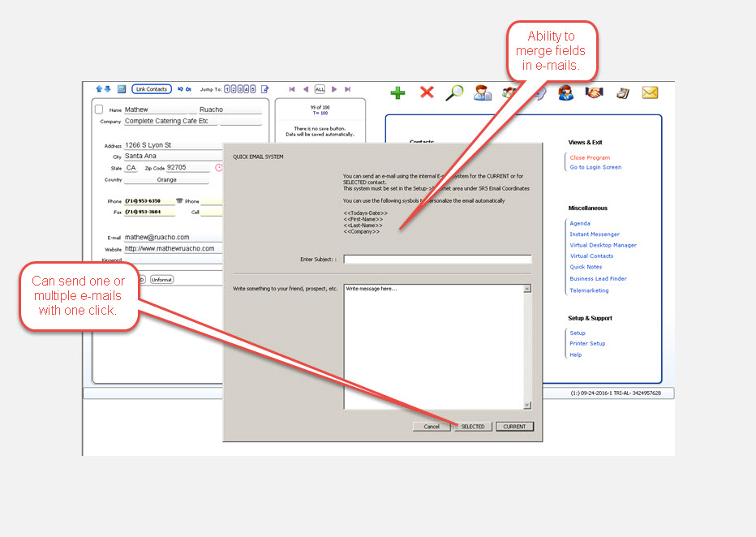Image resolution: width=756 pixels, height=537 pixels.
Task: Click the Link Contacts button
Action: 152,89
